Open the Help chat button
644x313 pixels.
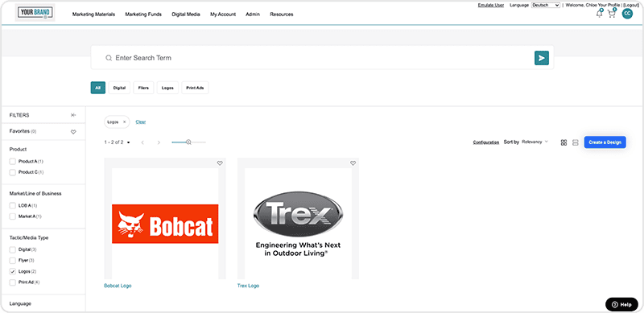[x=621, y=304]
